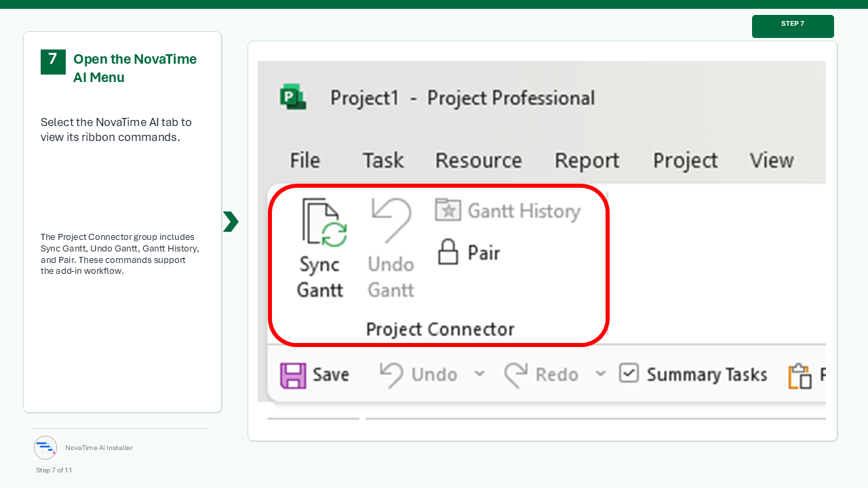
Task: Click the Save floppy disk icon
Action: point(293,375)
